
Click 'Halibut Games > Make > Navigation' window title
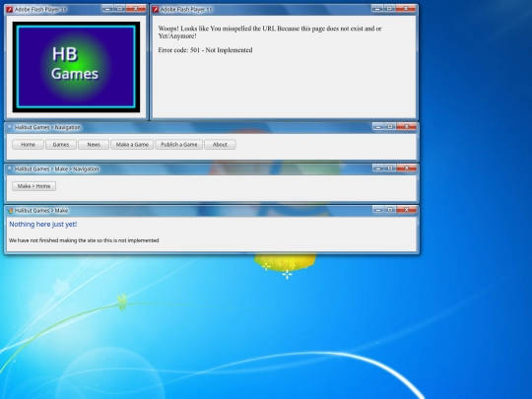pyautogui.click(x=57, y=169)
